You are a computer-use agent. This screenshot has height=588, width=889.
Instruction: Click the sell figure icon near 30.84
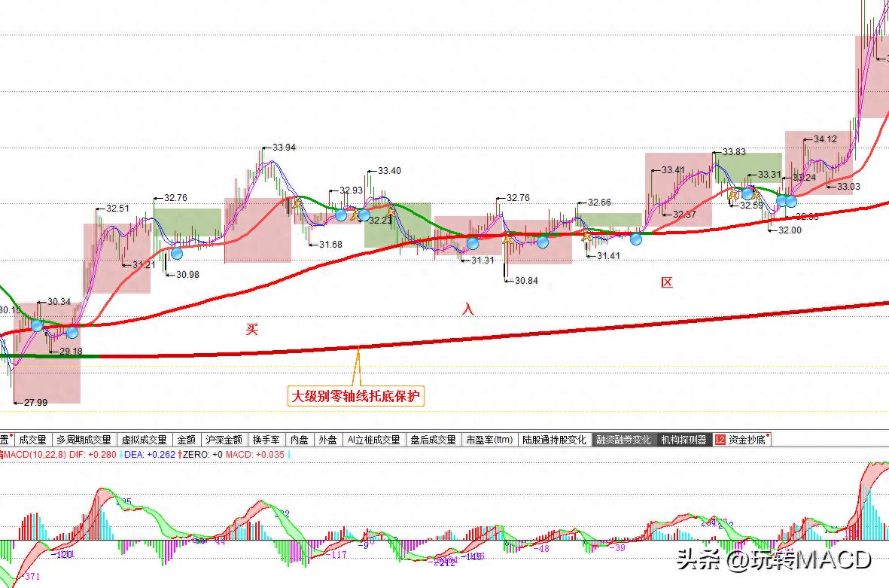click(x=507, y=240)
